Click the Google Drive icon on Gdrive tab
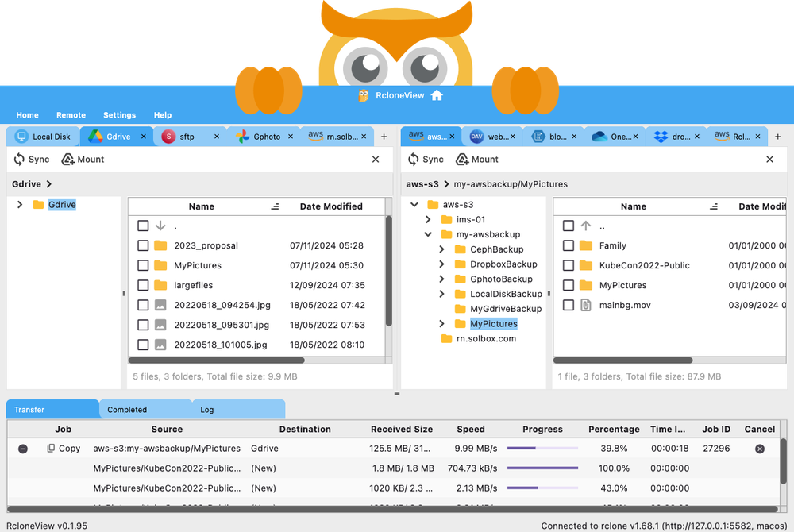The height and width of the screenshot is (532, 794). click(x=95, y=137)
